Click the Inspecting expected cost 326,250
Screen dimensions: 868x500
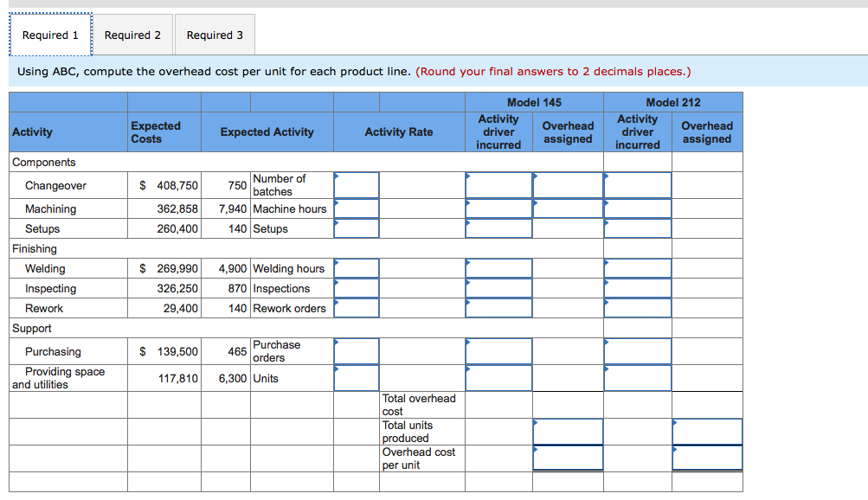pyautogui.click(x=177, y=288)
